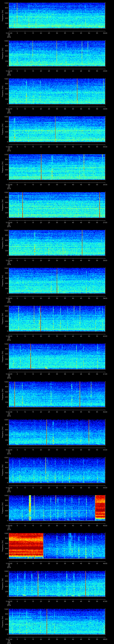Viewport: 114px width, 644px height.
Task: Click the 10:40:00 start time label
Action: coord(9,374)
